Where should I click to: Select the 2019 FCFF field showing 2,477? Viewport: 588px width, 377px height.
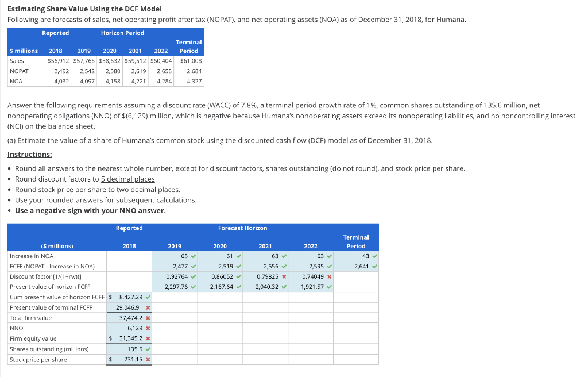coord(175,266)
